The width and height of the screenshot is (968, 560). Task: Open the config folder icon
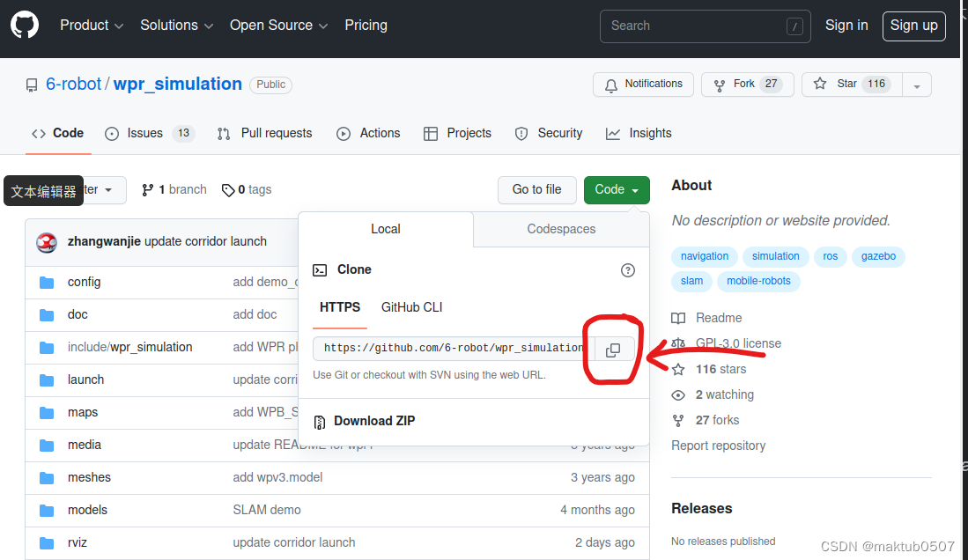pyautogui.click(x=47, y=283)
